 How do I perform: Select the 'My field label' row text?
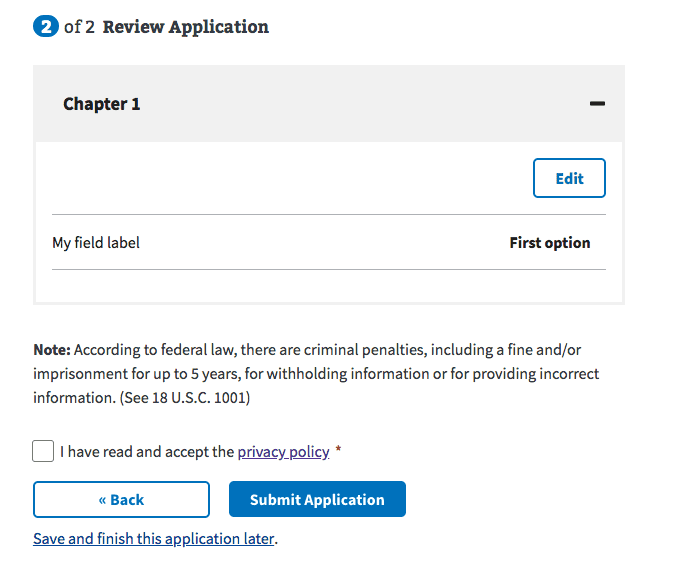coord(96,243)
